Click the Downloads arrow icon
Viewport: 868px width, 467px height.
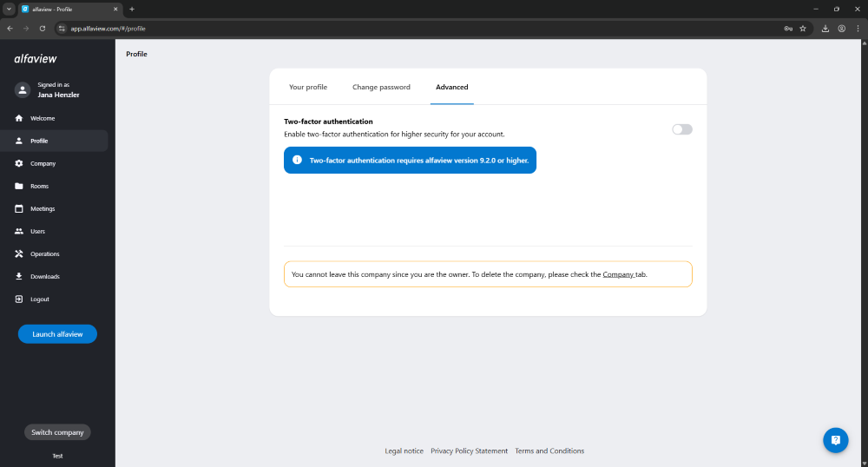[x=19, y=276]
